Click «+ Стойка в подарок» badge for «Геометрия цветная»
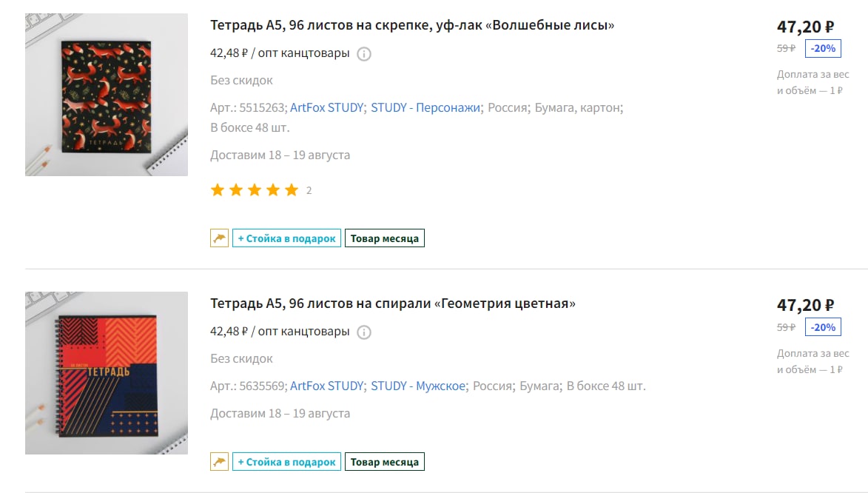The image size is (868, 493). click(x=286, y=461)
